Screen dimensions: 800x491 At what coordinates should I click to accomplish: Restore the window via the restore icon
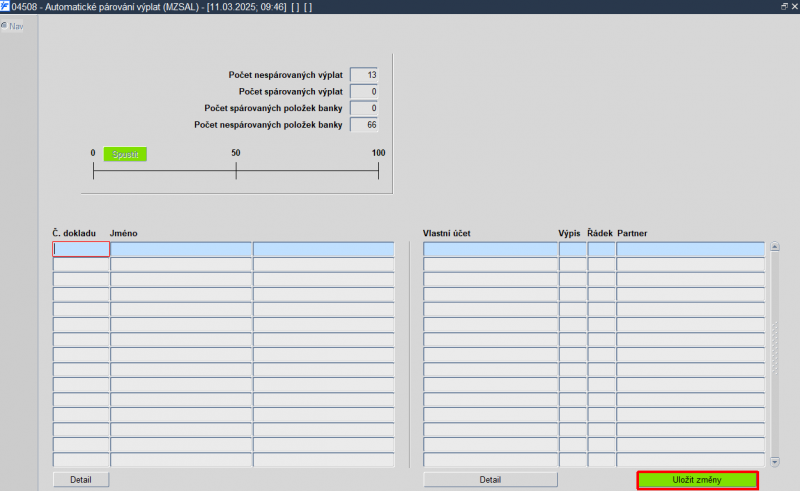(784, 6)
